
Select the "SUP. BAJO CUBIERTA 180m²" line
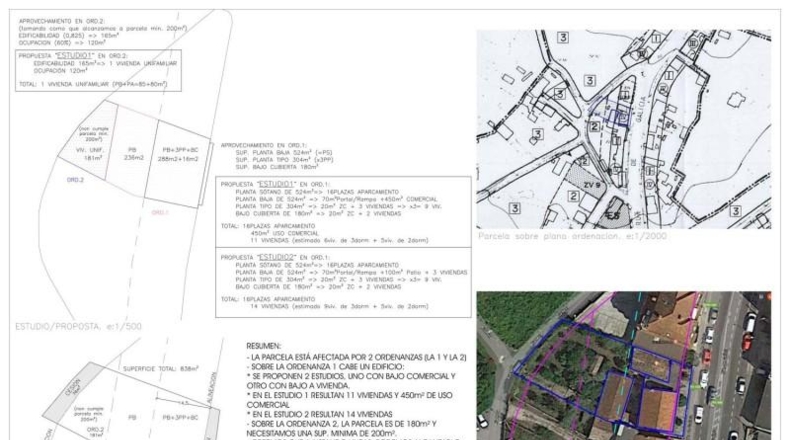point(275,167)
